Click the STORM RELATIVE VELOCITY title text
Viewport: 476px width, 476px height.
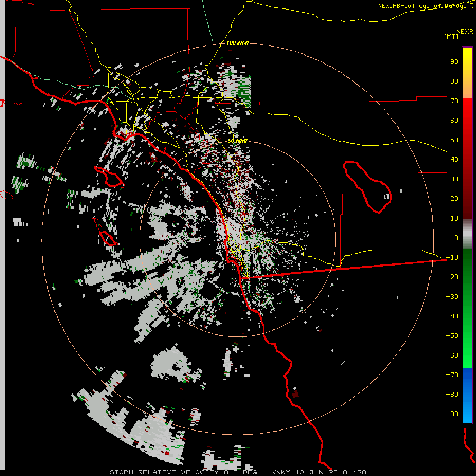pyautogui.click(x=164, y=472)
